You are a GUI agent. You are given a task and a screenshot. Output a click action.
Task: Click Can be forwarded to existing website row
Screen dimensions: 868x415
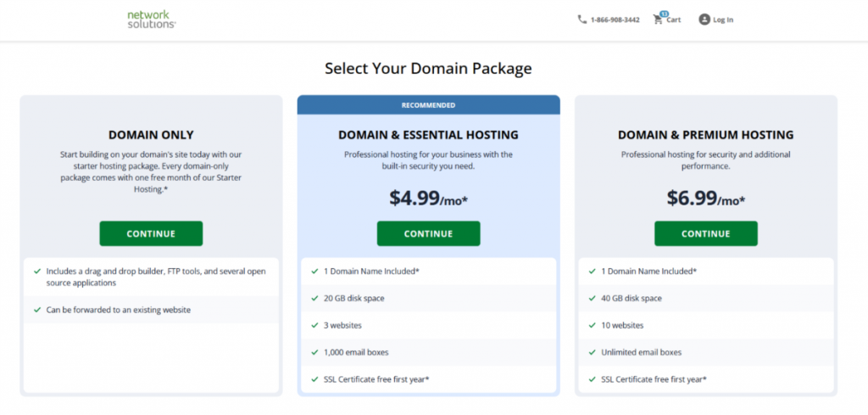coord(151,310)
